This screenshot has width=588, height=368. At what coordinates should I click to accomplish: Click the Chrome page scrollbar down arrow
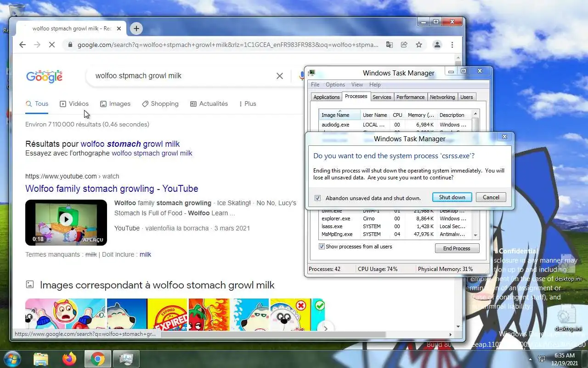(x=458, y=326)
